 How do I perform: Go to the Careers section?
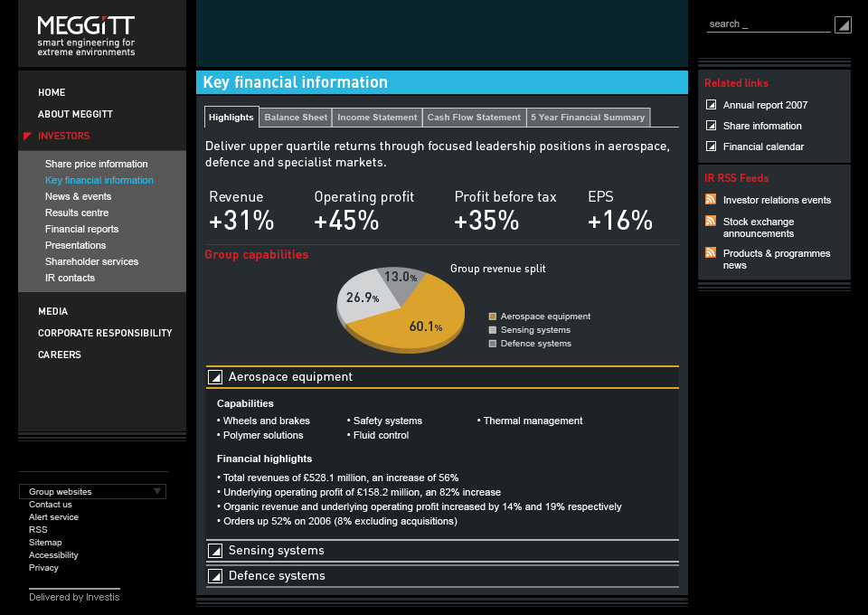tap(60, 355)
